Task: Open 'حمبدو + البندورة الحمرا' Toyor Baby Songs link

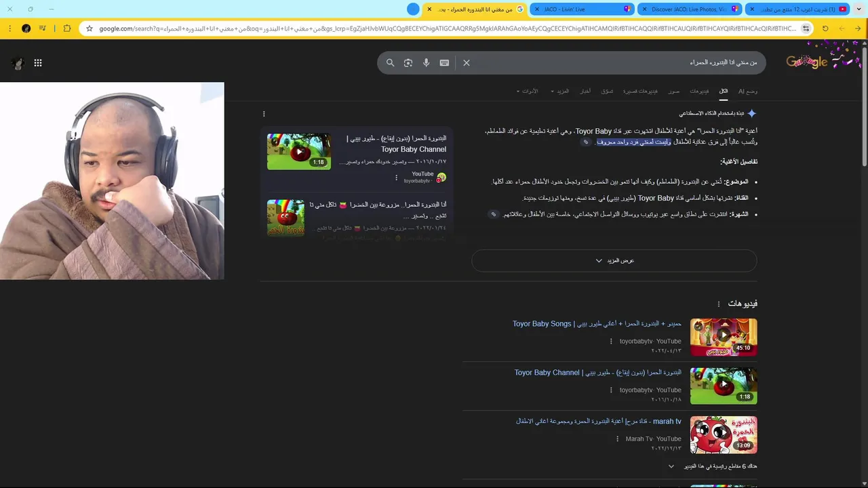Action: click(597, 324)
